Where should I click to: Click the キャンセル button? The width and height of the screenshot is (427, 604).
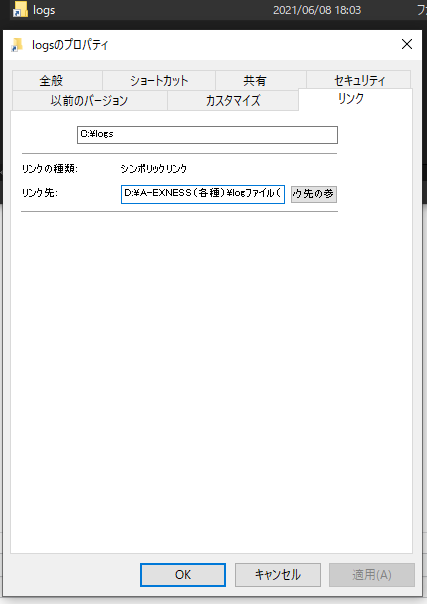pos(278,575)
